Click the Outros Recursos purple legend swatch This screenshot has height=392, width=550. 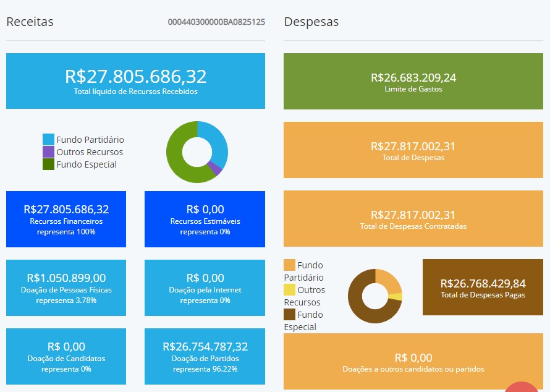coord(48,152)
